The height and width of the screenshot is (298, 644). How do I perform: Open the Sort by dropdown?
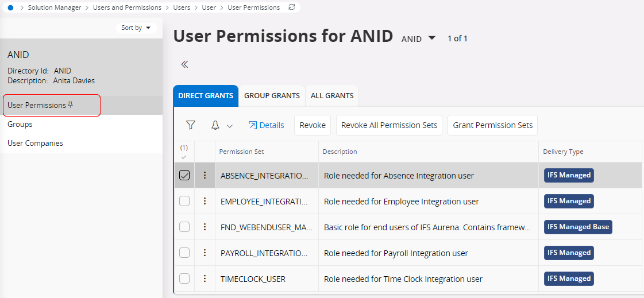point(136,28)
